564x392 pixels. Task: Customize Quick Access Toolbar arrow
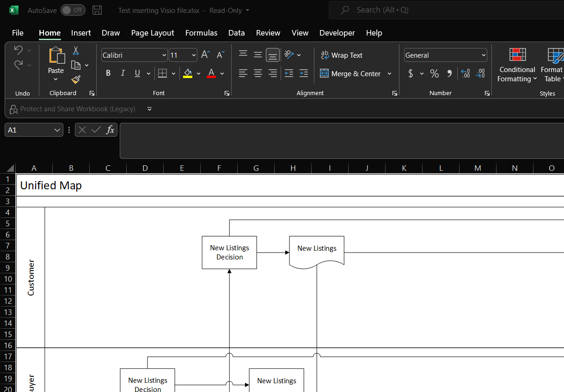tap(149, 109)
